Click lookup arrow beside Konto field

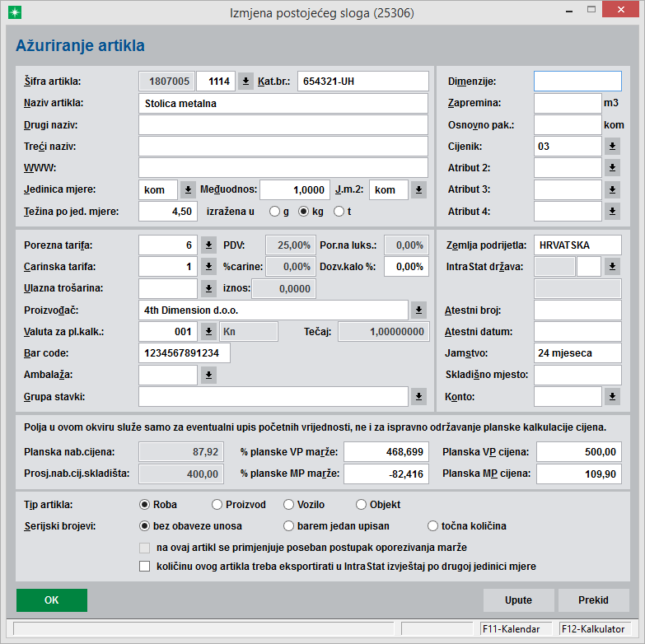coord(612,397)
